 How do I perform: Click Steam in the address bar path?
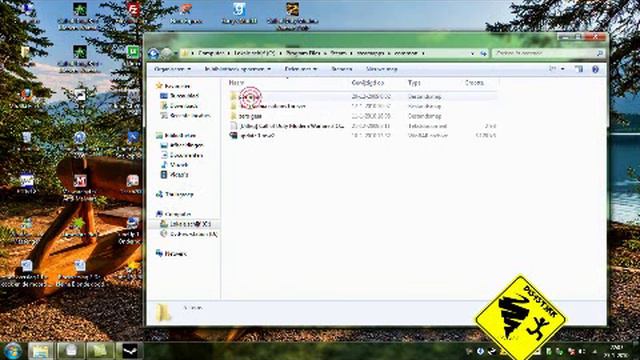click(338, 53)
